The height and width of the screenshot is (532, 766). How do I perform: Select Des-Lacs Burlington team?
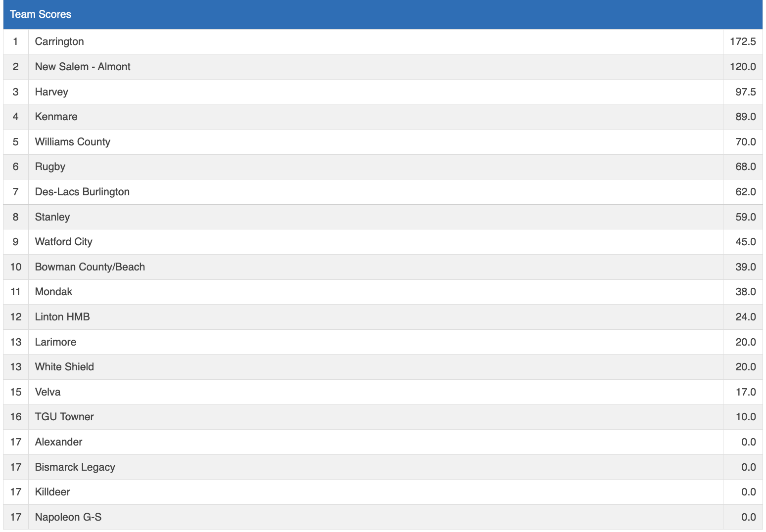pos(82,192)
